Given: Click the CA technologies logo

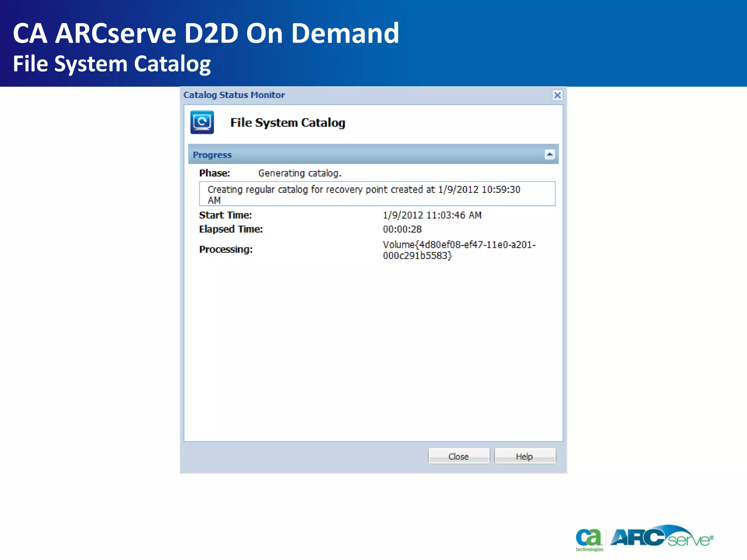Looking at the screenshot, I should tap(589, 540).
